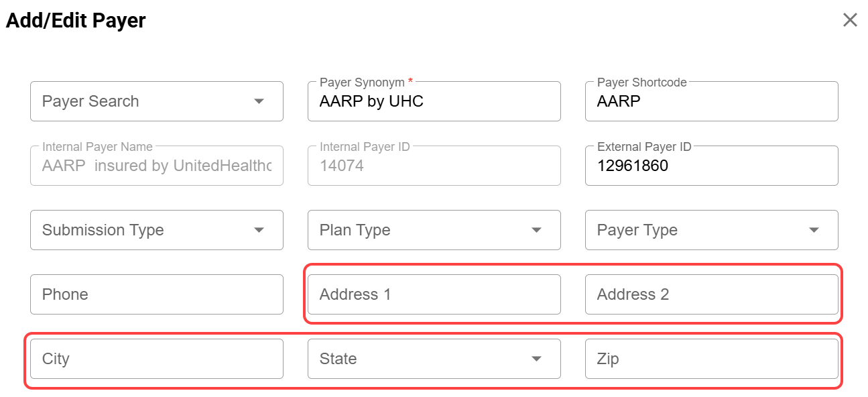Expand the State dropdown arrow
The height and width of the screenshot is (397, 868).
(x=536, y=359)
